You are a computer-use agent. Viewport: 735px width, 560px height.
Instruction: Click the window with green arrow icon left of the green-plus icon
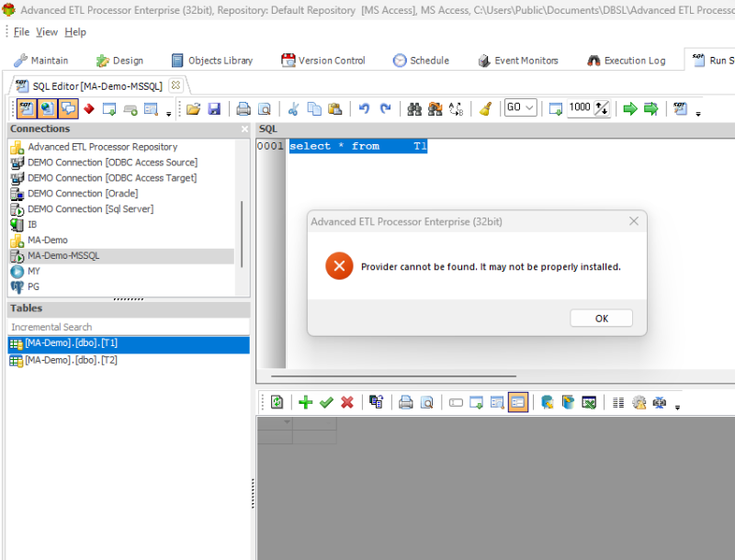tap(109, 109)
